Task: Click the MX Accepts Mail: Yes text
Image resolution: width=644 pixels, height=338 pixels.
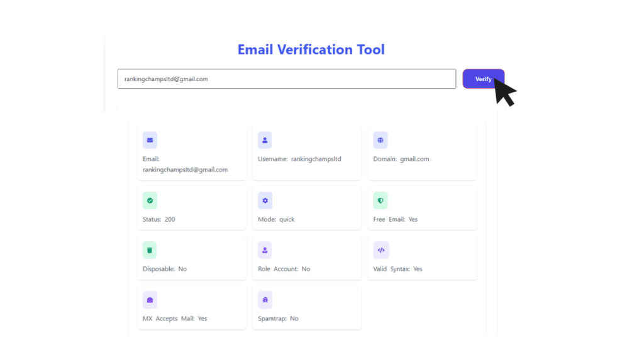Action: point(175,319)
